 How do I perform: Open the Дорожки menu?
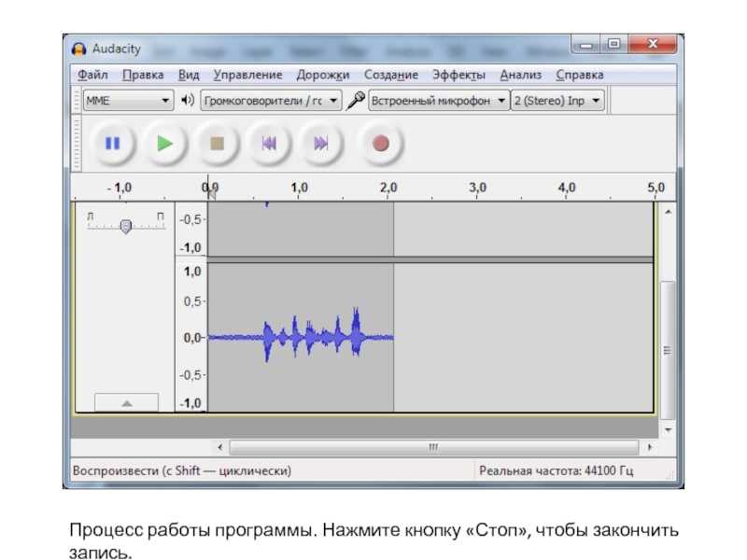(323, 75)
